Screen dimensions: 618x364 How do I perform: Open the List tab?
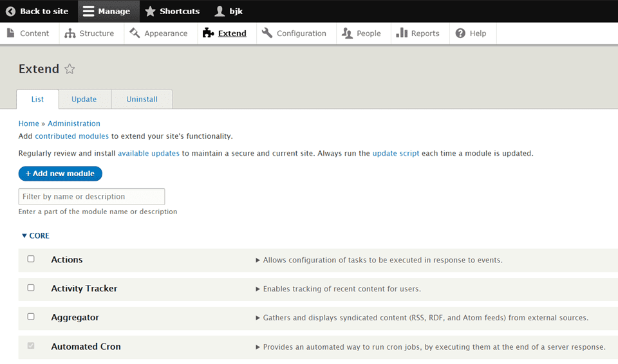coord(37,99)
